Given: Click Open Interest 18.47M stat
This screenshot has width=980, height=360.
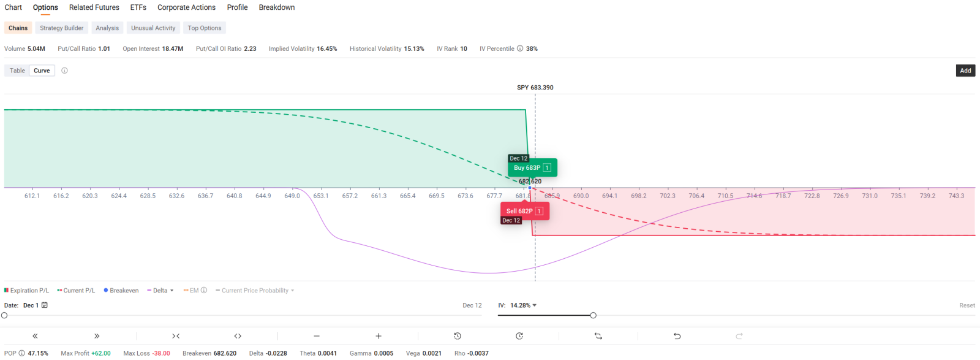Looking at the screenshot, I should 153,48.
